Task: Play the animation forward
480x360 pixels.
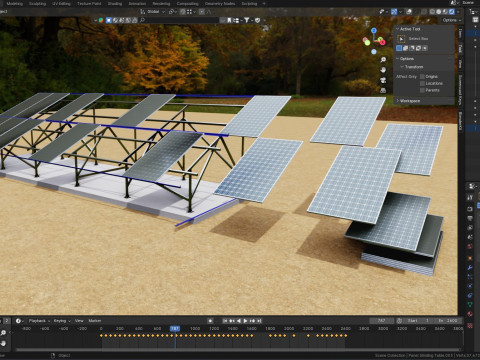Action: coord(246,321)
